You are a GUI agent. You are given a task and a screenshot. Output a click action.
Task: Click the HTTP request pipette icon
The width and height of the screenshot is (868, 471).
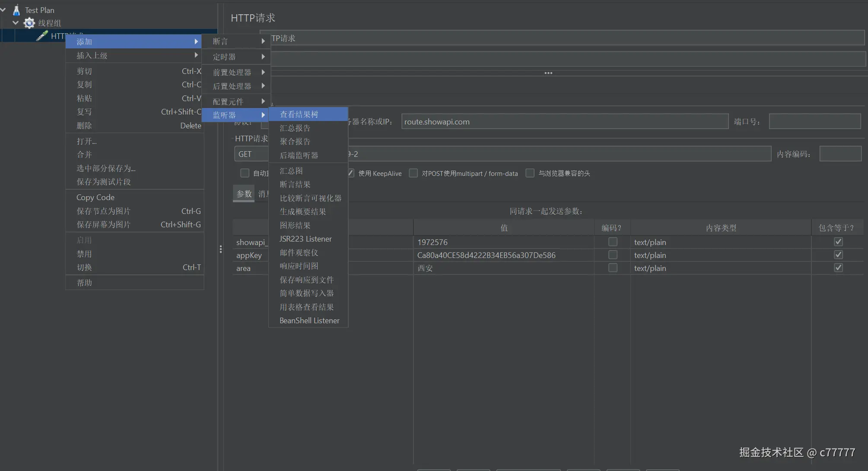(42, 36)
